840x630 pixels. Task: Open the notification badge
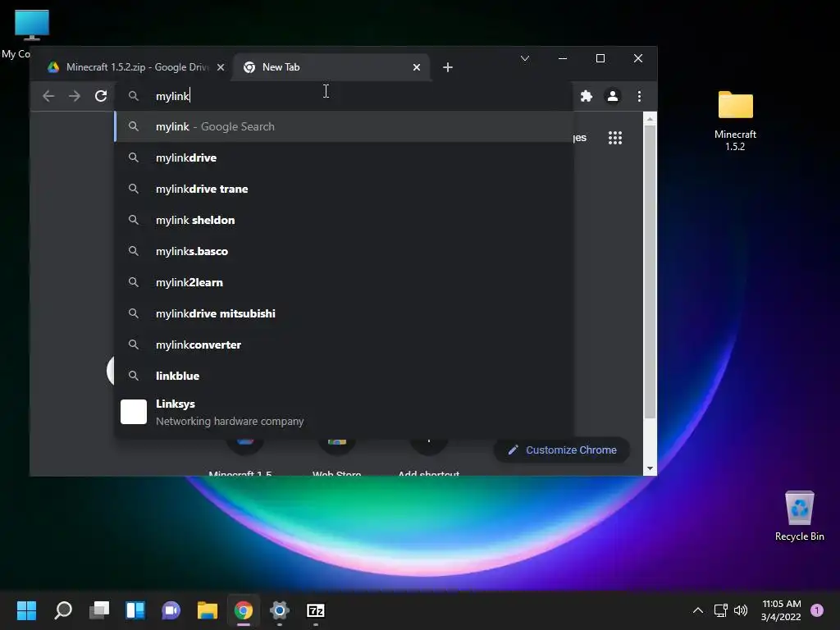pos(817,610)
